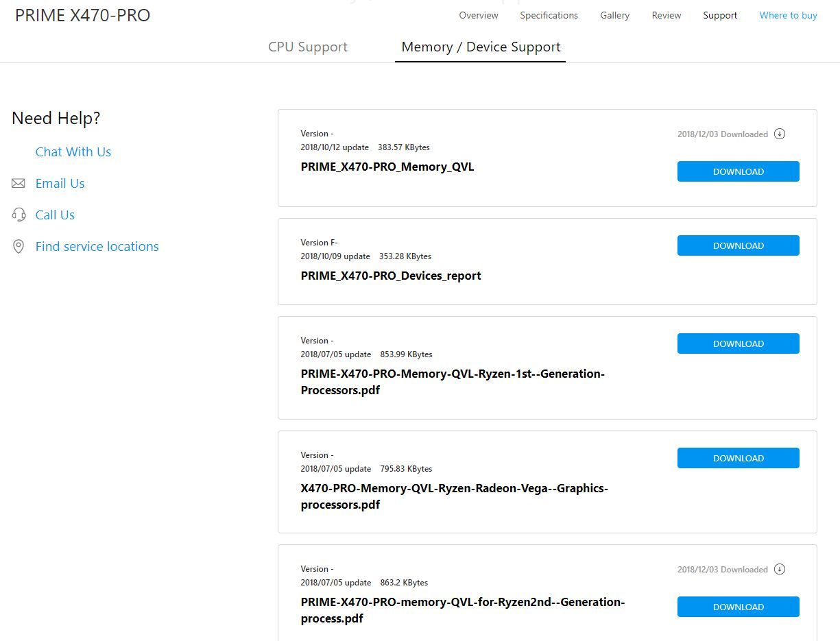Open the Review page
This screenshot has width=840, height=641.
coord(667,15)
